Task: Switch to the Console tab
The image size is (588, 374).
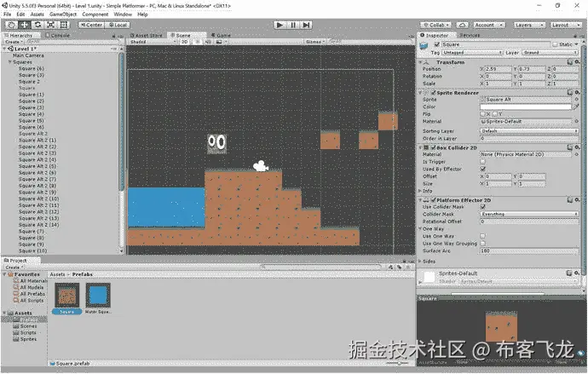Action: [x=57, y=35]
